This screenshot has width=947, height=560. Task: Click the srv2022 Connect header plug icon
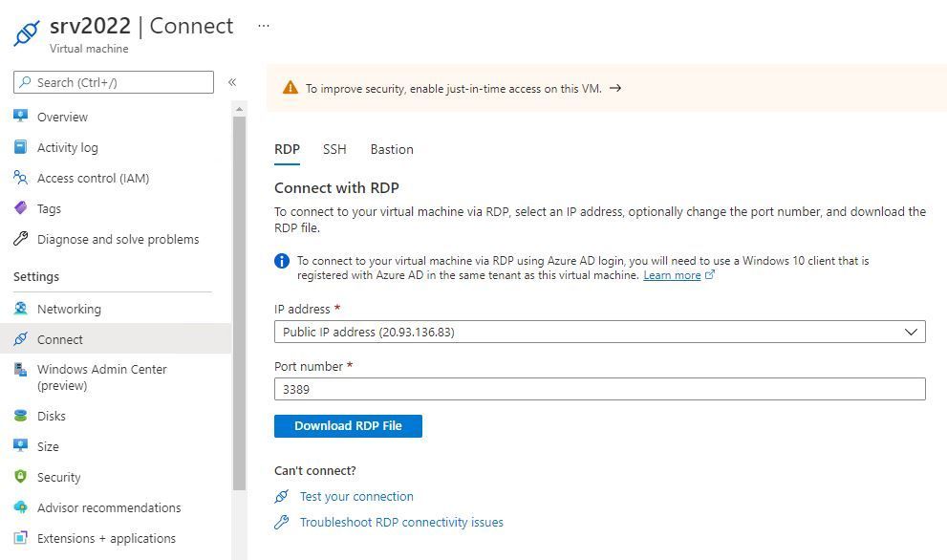27,33
